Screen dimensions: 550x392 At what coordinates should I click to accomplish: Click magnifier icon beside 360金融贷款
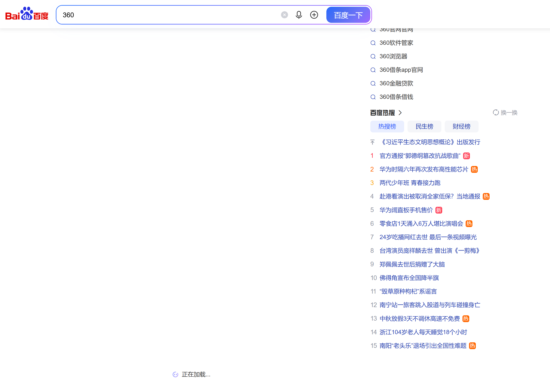tap(373, 83)
